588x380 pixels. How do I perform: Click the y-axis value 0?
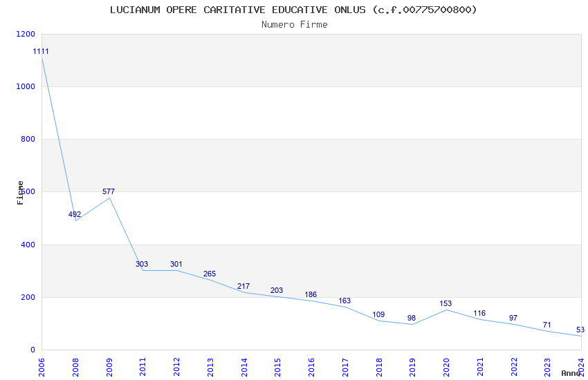(33, 350)
